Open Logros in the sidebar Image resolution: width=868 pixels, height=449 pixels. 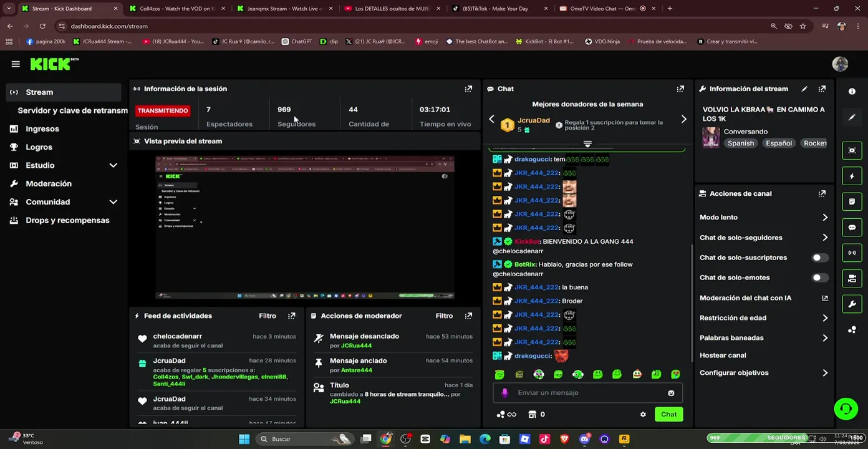(39, 147)
